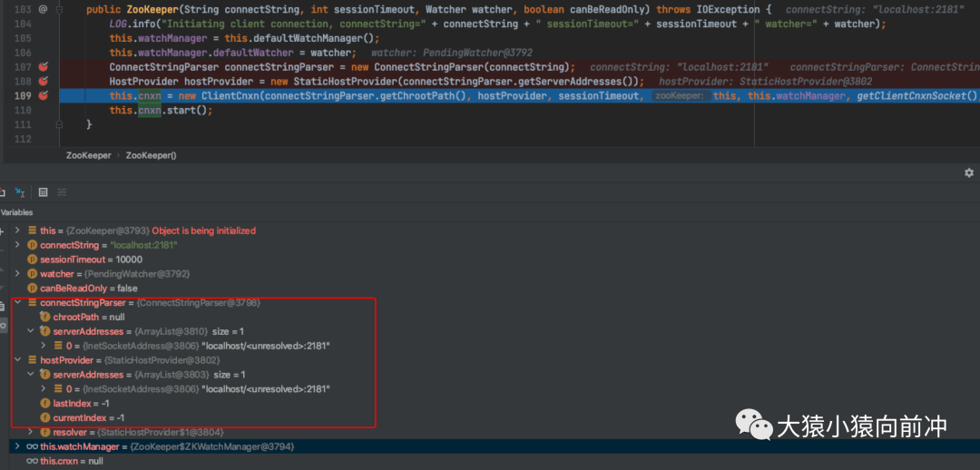Click the parameter icon next to canBeReadOnly
The image size is (980, 470).
[32, 289]
